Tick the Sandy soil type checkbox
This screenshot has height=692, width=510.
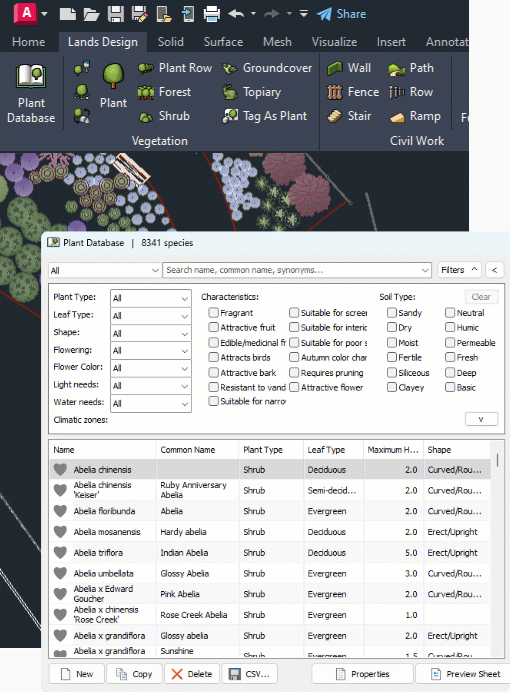click(x=392, y=312)
